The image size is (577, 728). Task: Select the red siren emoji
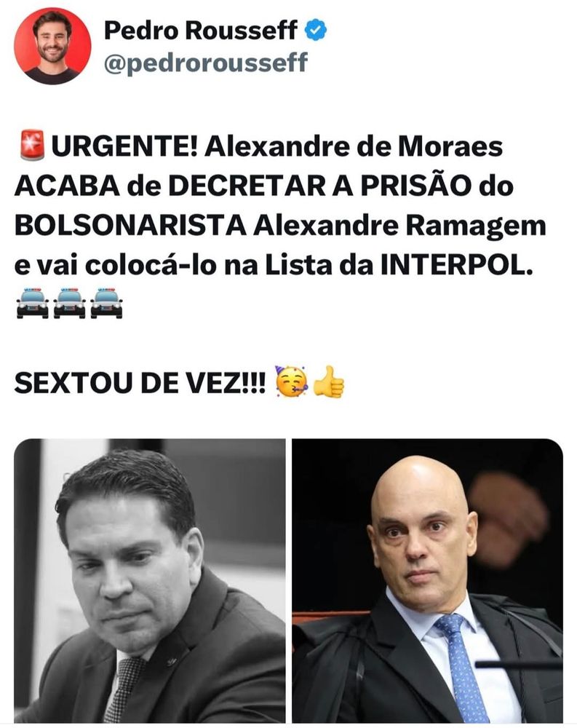pos(32,146)
